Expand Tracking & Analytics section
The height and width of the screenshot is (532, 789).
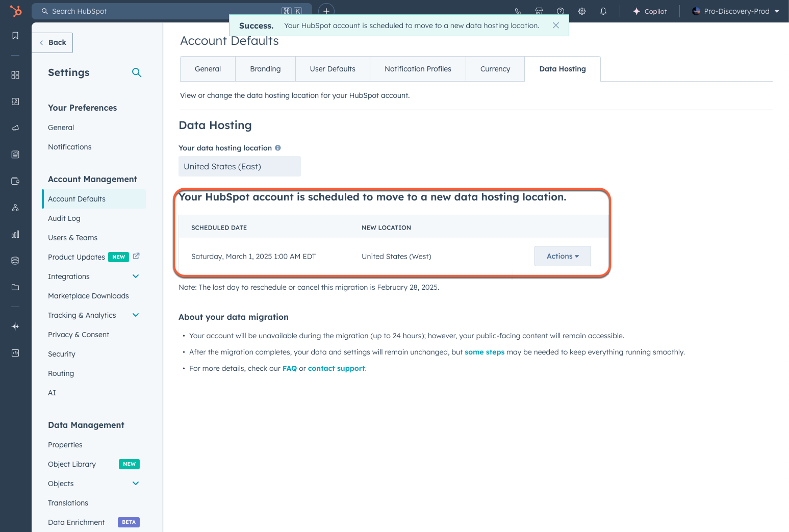tap(136, 315)
